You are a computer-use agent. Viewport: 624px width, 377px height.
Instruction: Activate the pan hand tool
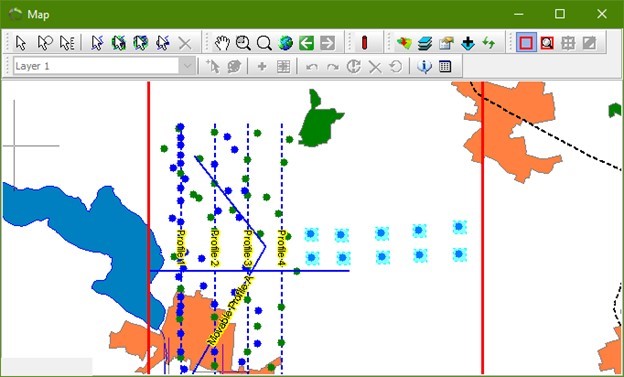222,43
